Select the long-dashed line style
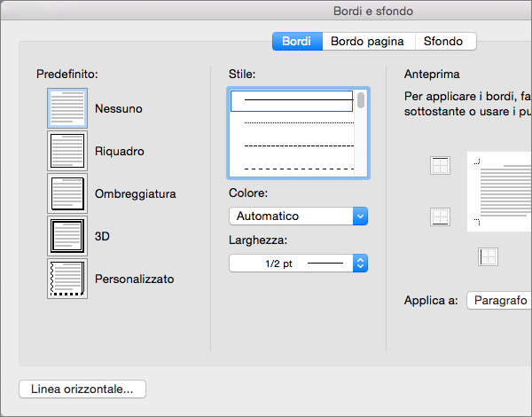The width and height of the screenshot is (532, 417). click(299, 169)
